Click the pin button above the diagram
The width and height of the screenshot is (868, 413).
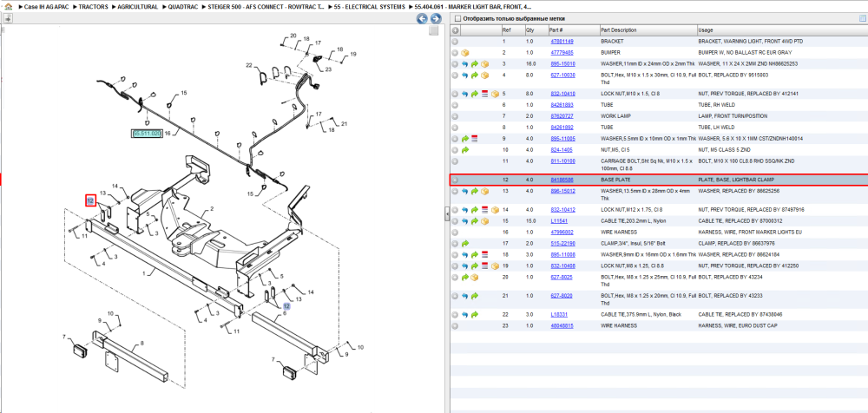(x=8, y=19)
